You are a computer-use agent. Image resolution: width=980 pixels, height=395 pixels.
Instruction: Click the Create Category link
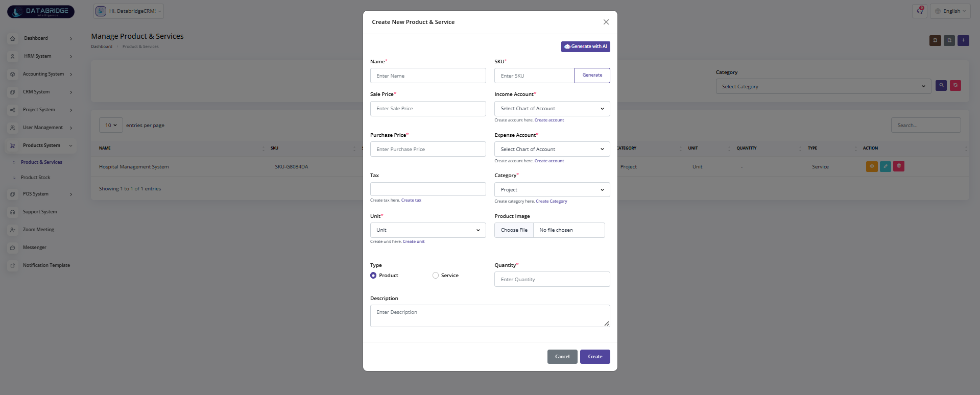coord(552,202)
